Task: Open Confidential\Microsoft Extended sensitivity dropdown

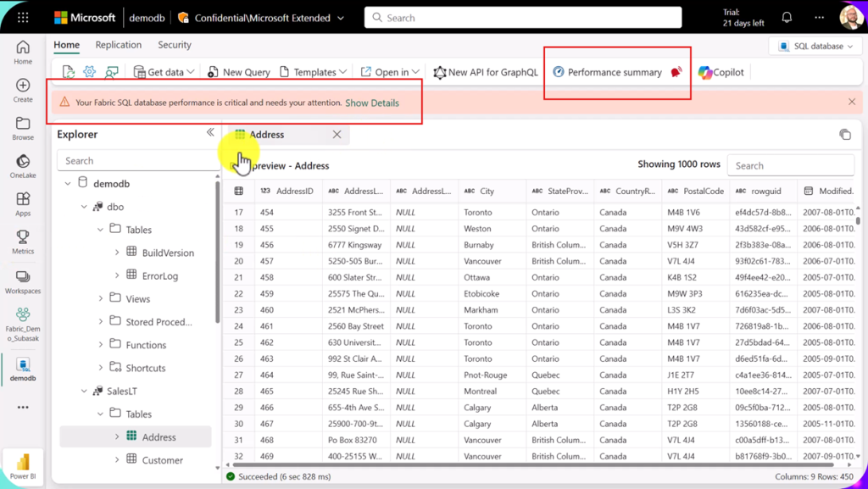Action: tap(261, 18)
